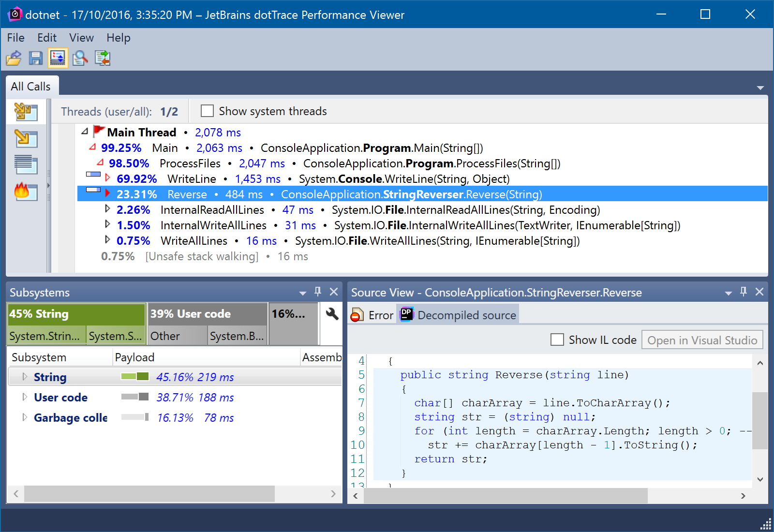Close the Source View panel
Screen dimensions: 774x532
click(x=759, y=292)
